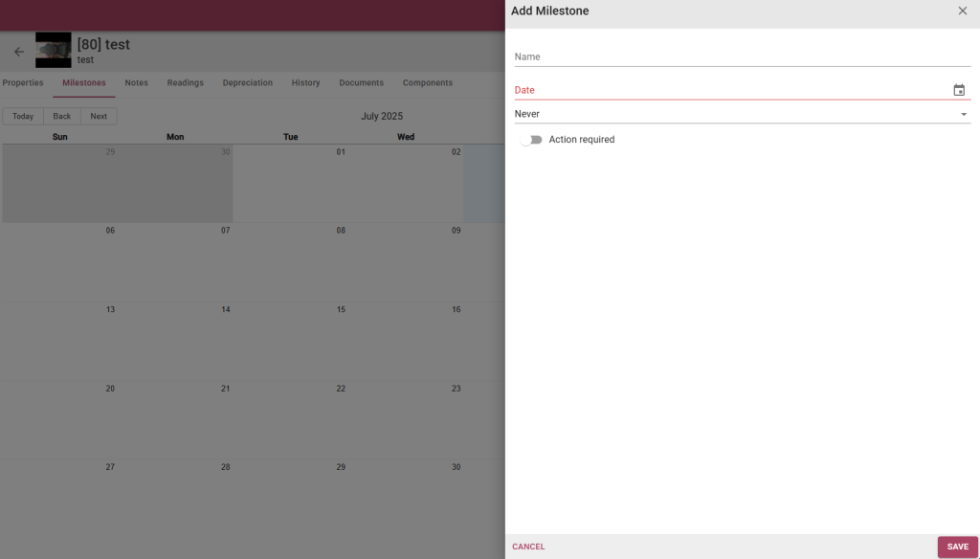The image size is (980, 559).
Task: Click the asset thumbnail image
Action: (54, 50)
